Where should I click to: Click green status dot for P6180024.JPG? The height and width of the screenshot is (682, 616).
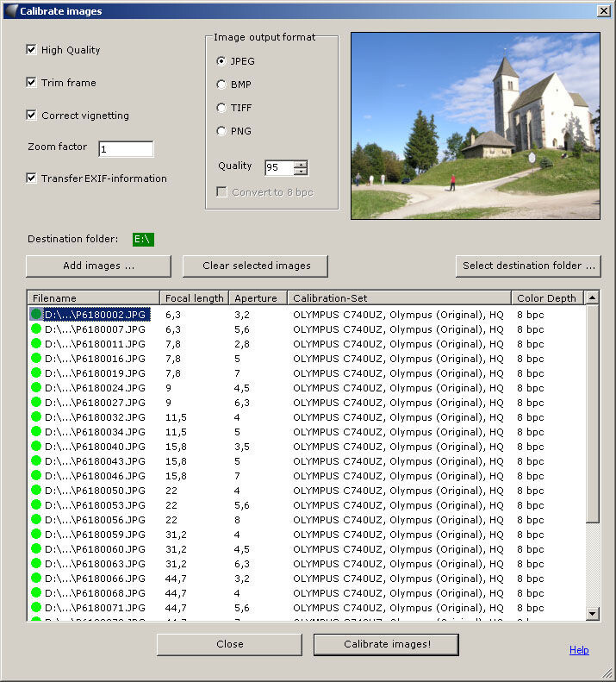click(x=36, y=387)
